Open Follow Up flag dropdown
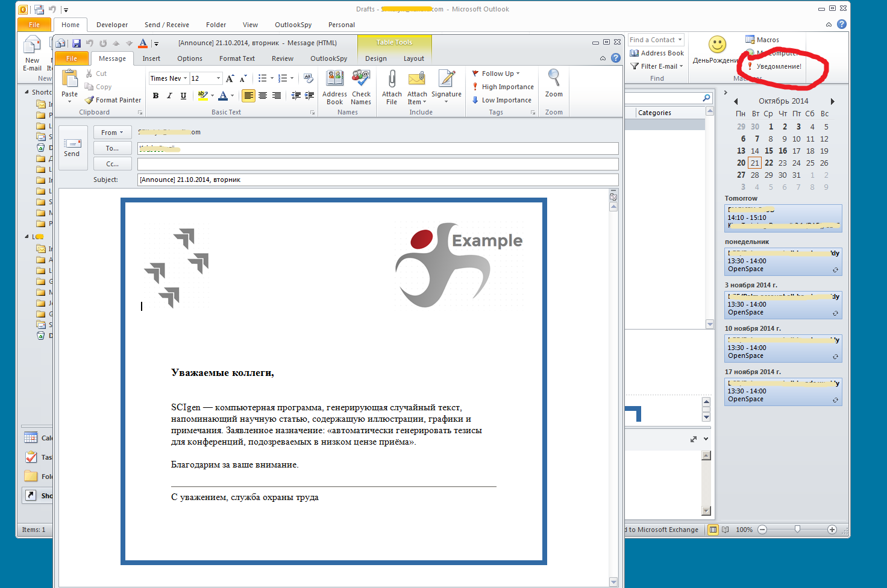 496,73
